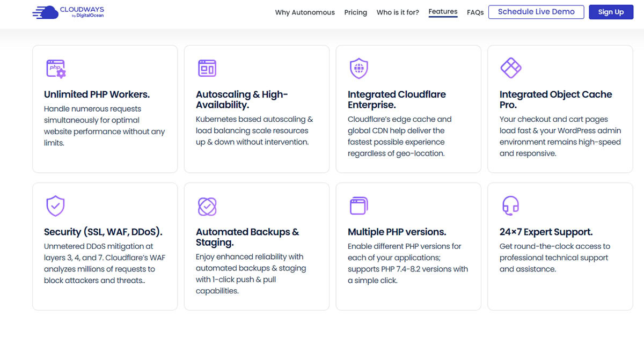Click the Expert Support headset icon
This screenshot has width=644, height=338.
click(x=510, y=206)
